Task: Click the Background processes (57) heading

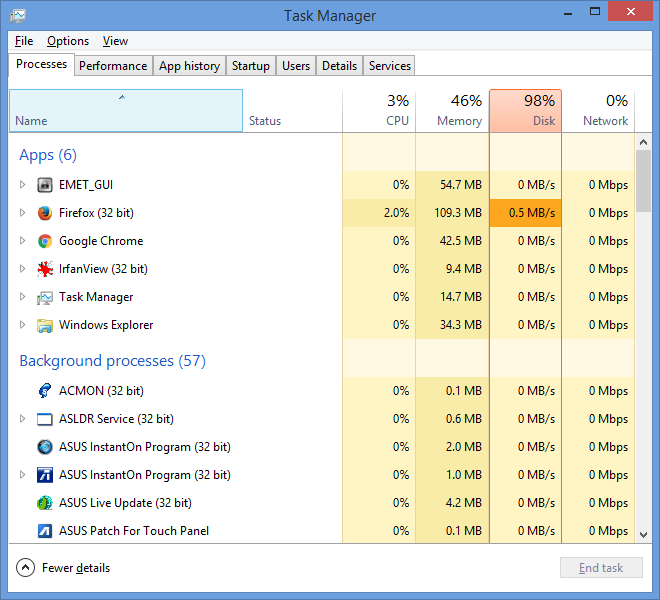Action: tap(113, 361)
